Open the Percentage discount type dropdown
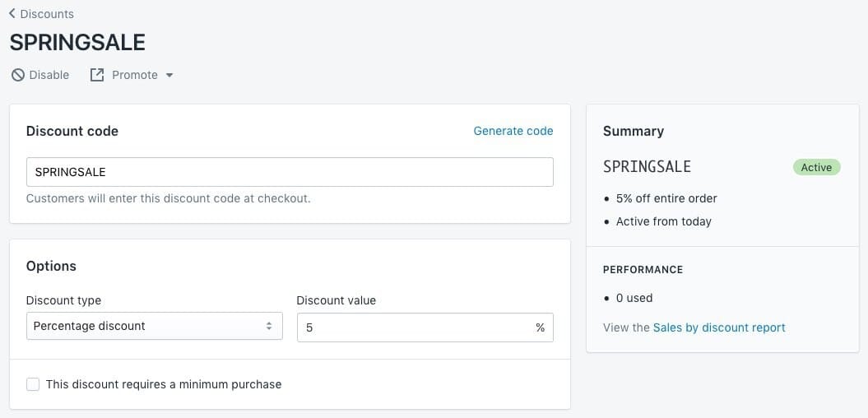This screenshot has height=418, width=868. (154, 327)
